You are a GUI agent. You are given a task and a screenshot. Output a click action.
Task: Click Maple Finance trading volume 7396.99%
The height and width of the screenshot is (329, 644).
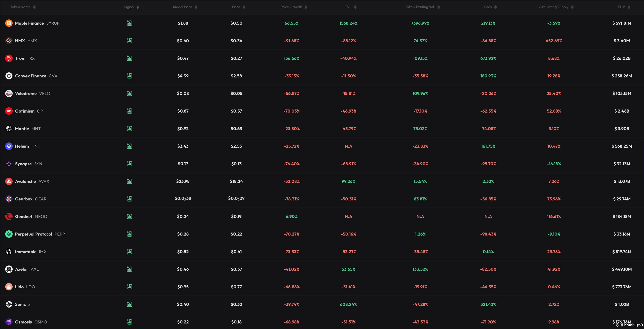click(420, 23)
